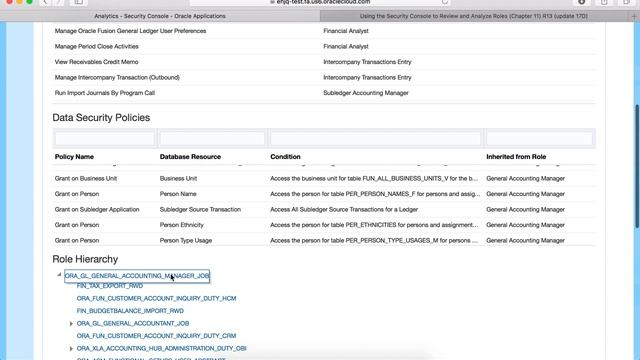
Task: Select 'Person Name' database resource cell
Action: click(x=178, y=194)
